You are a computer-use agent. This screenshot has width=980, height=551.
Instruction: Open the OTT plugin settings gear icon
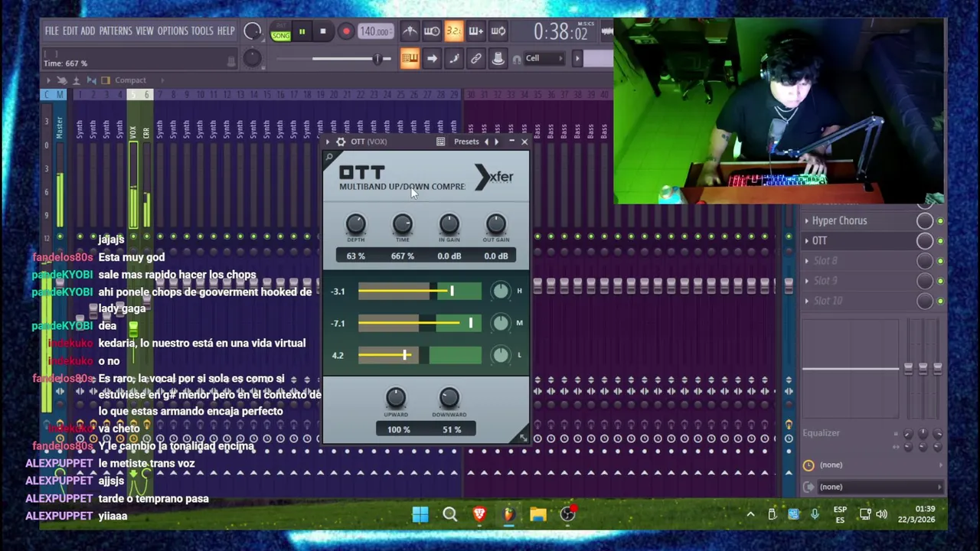[x=341, y=142]
